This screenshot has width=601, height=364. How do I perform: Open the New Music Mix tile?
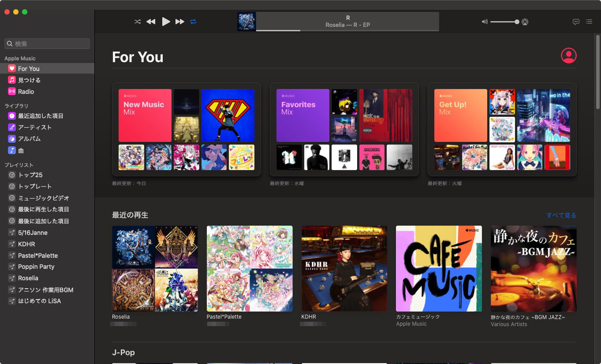click(x=145, y=115)
